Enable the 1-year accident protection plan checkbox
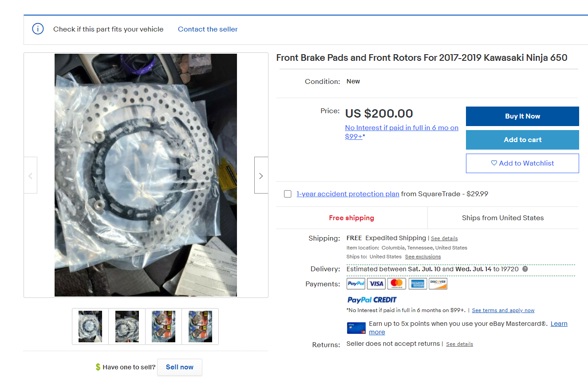Image resolution: width=588 pixels, height=384 pixels. (288, 194)
